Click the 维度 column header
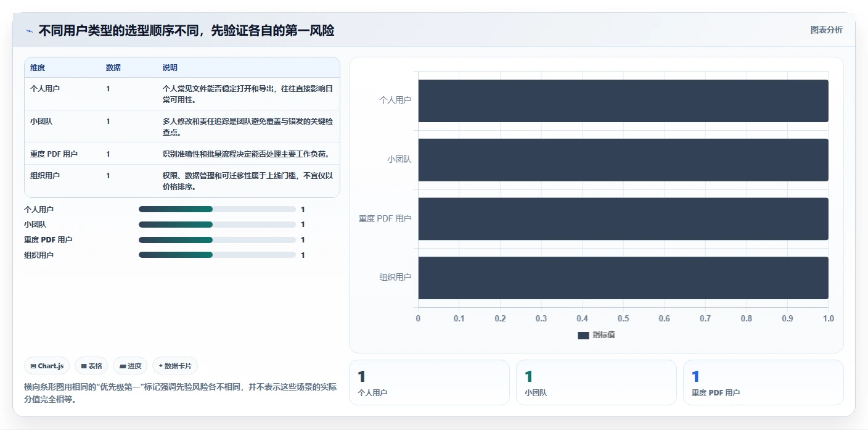Image resolution: width=868 pixels, height=430 pixels. [x=38, y=67]
